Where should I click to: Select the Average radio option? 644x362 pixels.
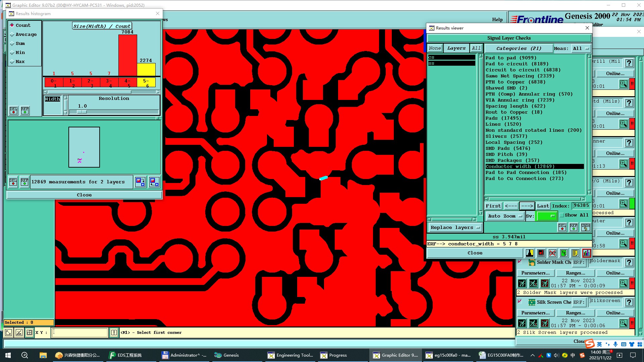12,35
